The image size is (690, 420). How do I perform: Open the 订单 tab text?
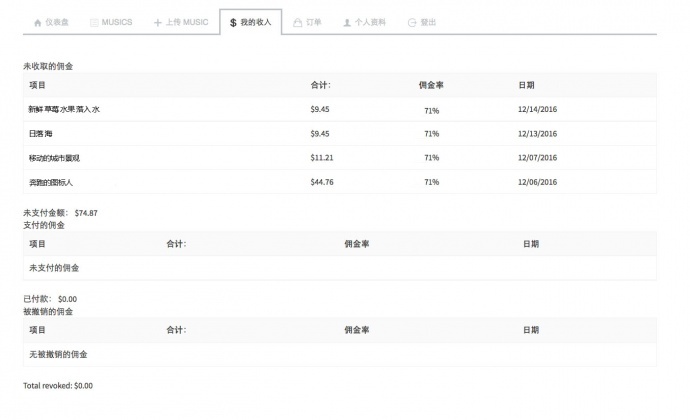[314, 21]
